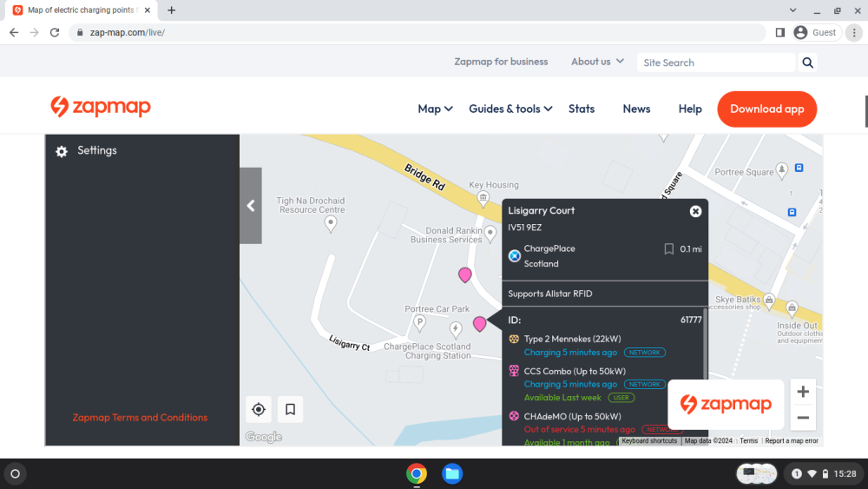Click CCS Combo connector icon
The width and height of the screenshot is (868, 489).
(514, 371)
